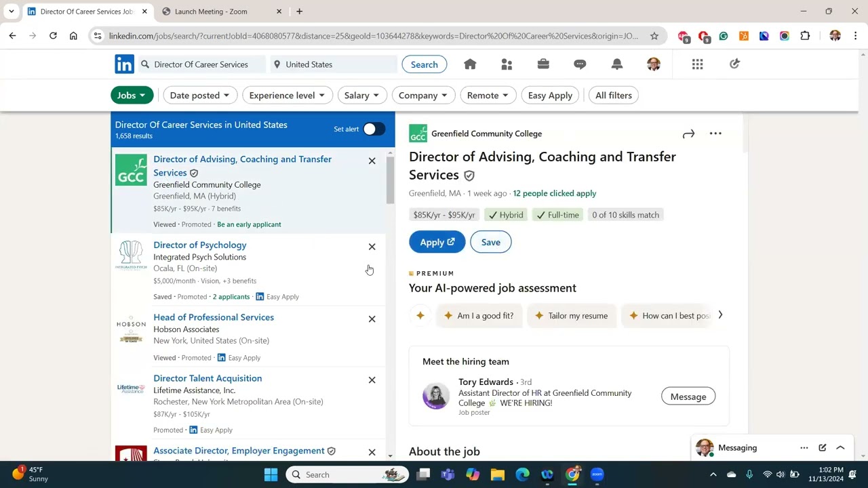Close the Zoom browser tab

(279, 12)
